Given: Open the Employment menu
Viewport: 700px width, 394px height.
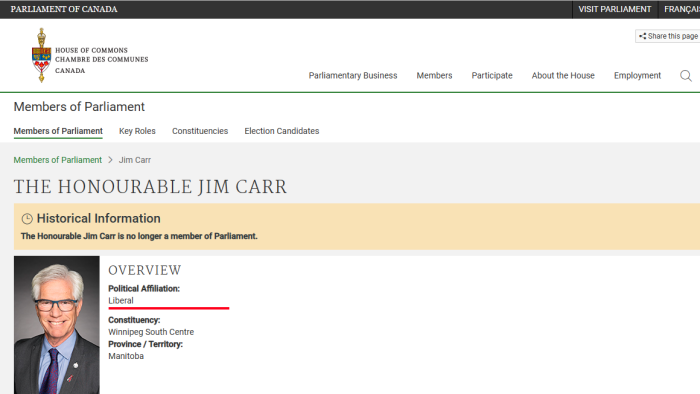Looking at the screenshot, I should [637, 75].
